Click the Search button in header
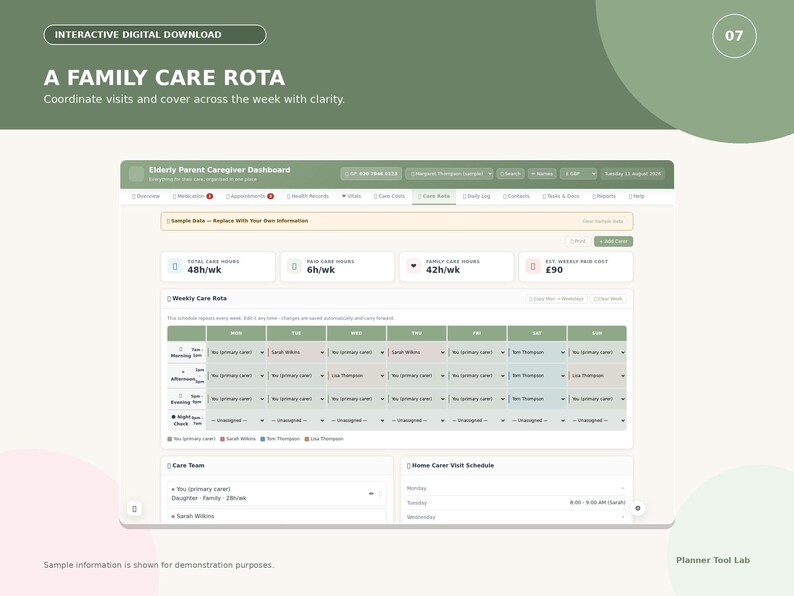The height and width of the screenshot is (596, 794). pyautogui.click(x=510, y=174)
